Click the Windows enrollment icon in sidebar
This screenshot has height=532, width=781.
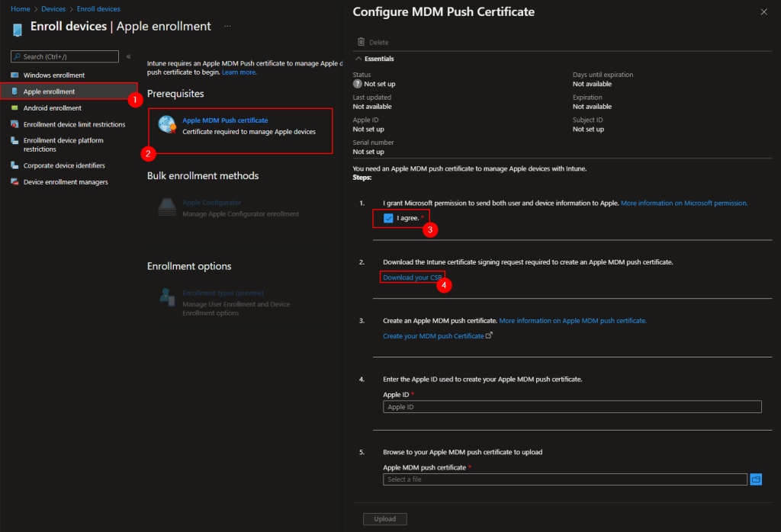(x=14, y=75)
